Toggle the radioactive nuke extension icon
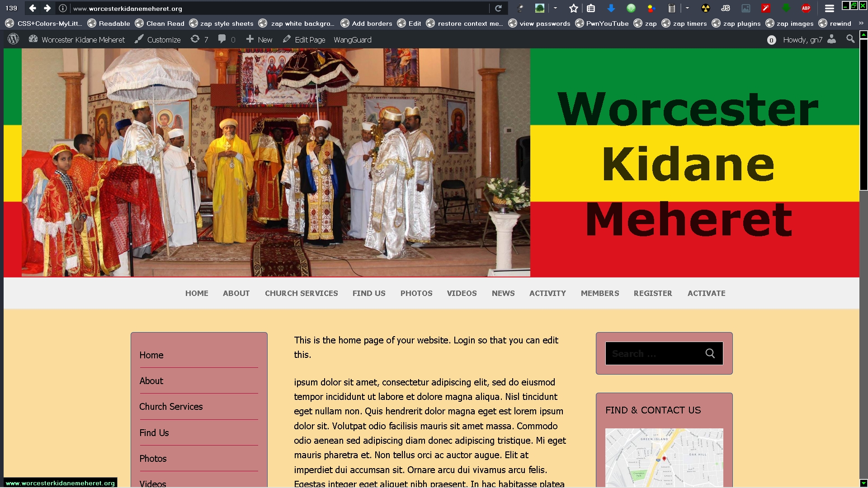868x488 pixels. pos(706,8)
